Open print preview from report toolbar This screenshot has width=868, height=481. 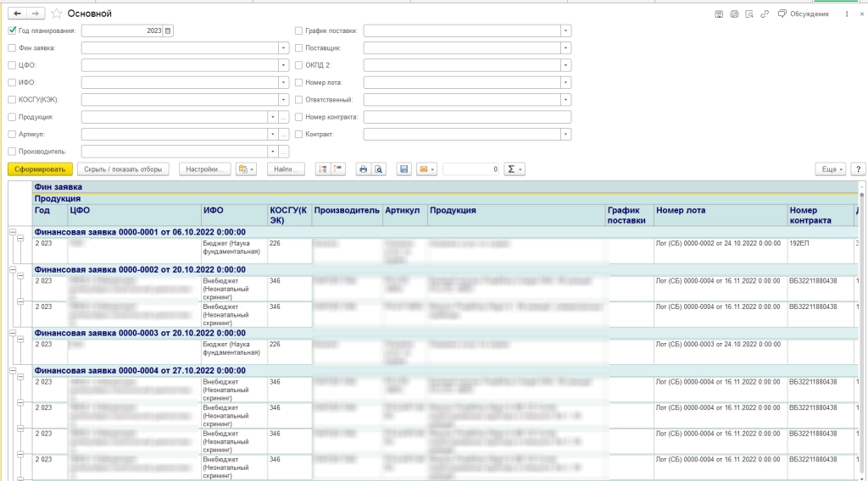pos(379,169)
